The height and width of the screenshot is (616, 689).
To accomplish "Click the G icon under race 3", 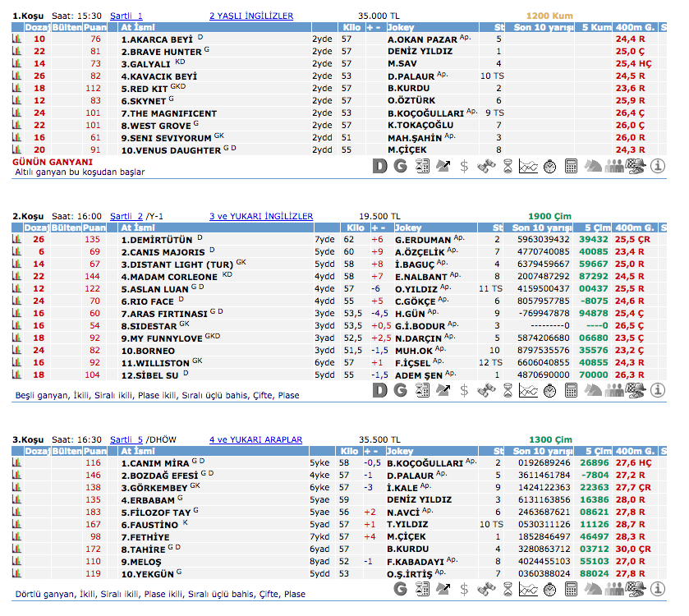I will click(400, 588).
